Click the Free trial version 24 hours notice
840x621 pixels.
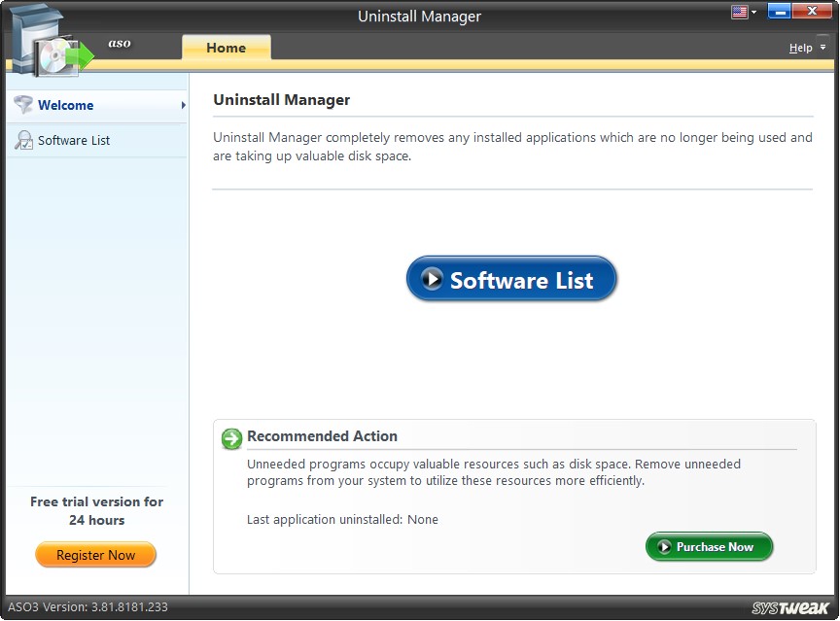tap(95, 510)
